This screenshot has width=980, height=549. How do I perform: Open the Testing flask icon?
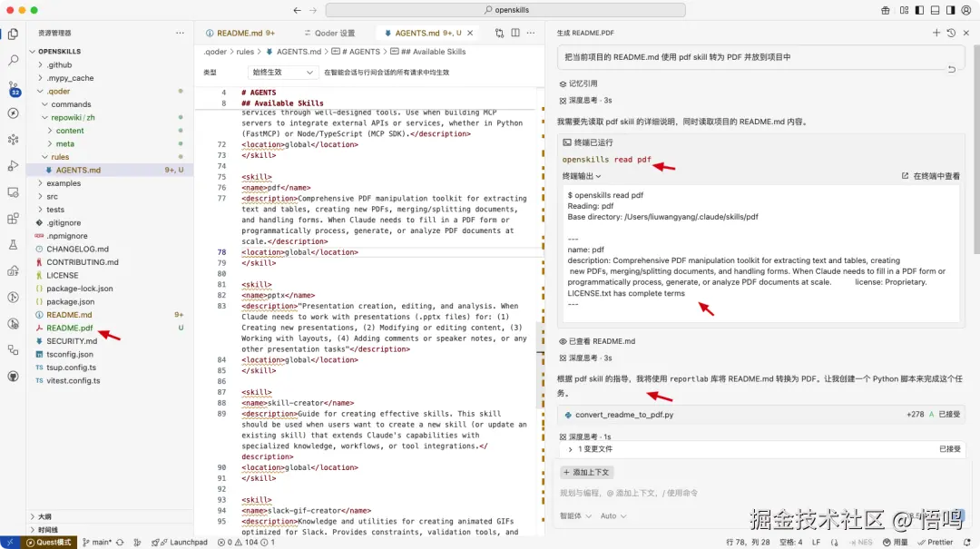[13, 244]
